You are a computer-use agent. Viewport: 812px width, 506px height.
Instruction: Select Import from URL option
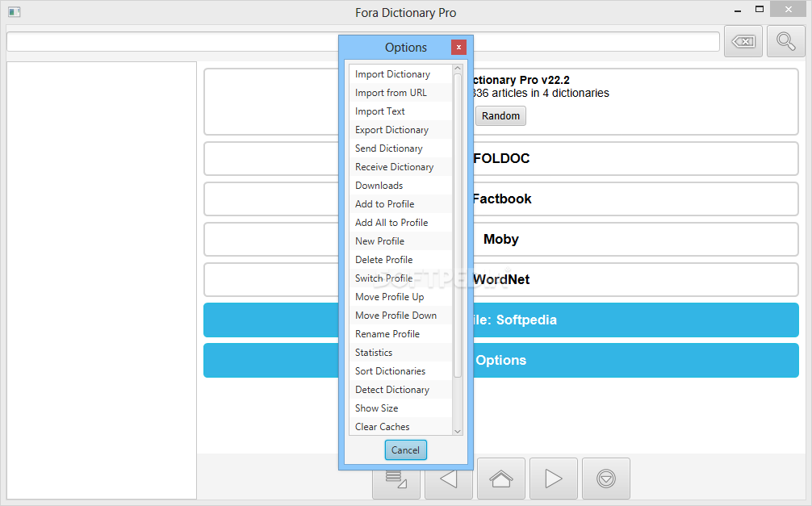(400, 93)
